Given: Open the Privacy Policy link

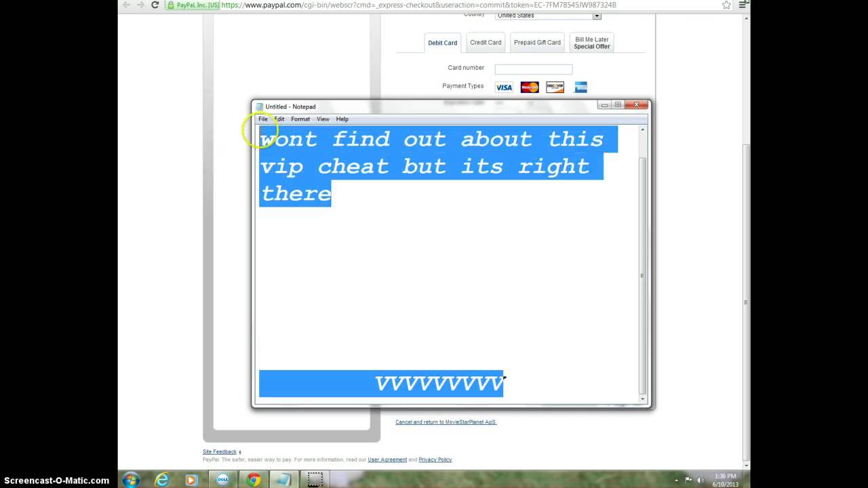Looking at the screenshot, I should coord(435,460).
